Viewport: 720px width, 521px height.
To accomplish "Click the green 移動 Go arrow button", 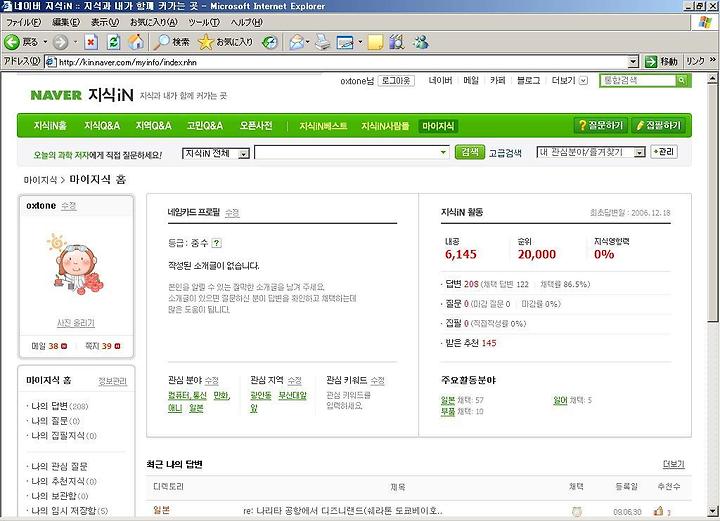I will click(661, 62).
